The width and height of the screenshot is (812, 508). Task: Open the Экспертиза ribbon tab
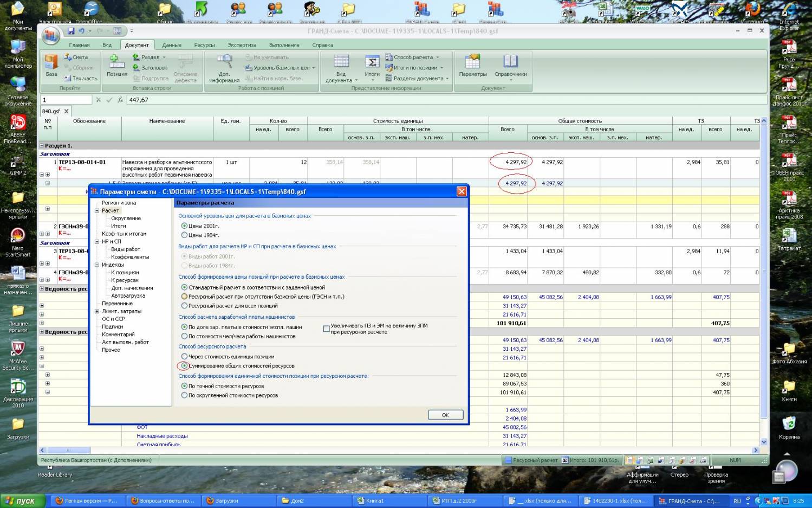tap(242, 45)
